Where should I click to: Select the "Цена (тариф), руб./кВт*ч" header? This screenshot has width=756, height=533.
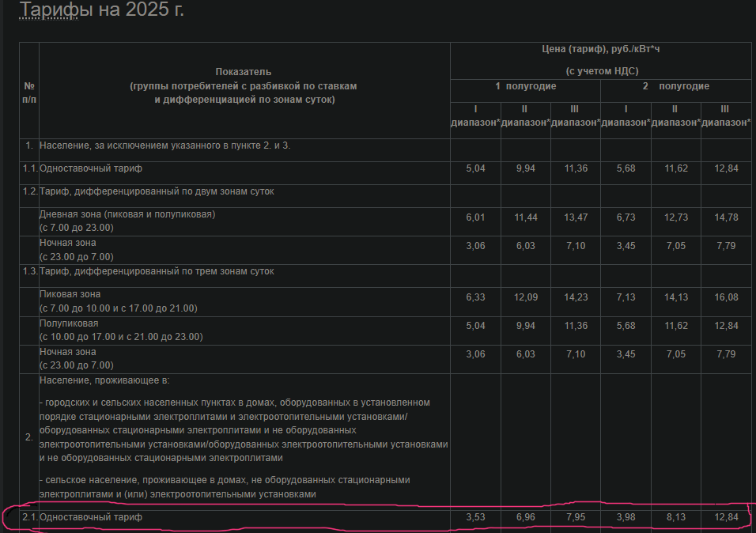click(x=602, y=49)
